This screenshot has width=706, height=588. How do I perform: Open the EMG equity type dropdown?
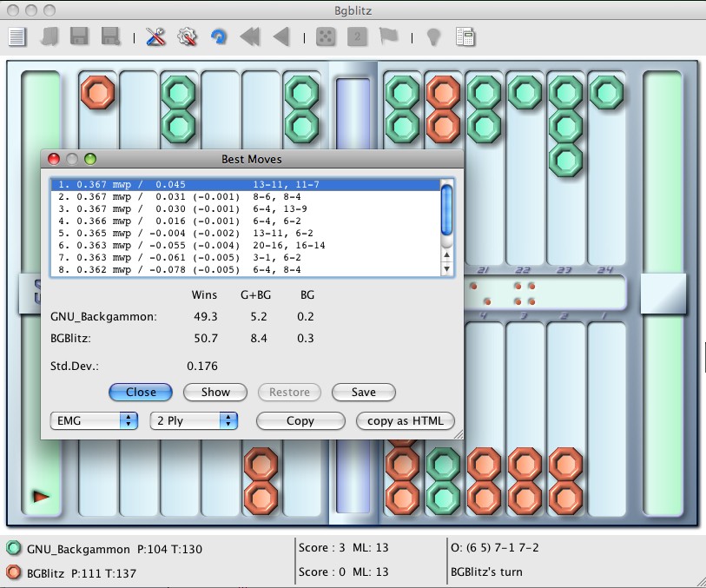click(94, 420)
